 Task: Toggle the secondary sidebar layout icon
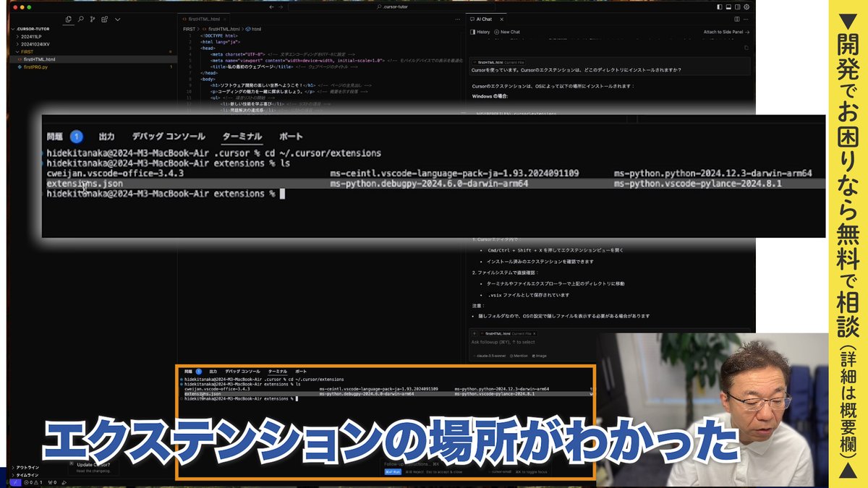(x=738, y=7)
